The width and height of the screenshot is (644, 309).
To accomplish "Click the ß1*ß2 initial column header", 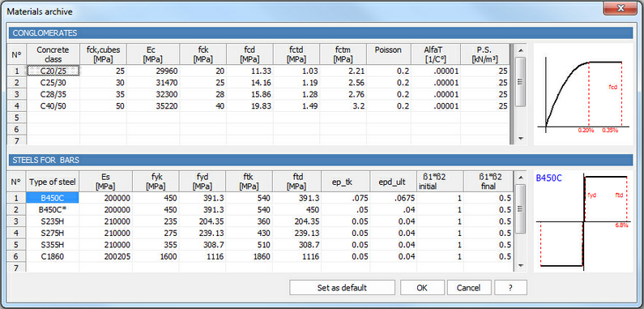I will (441, 182).
